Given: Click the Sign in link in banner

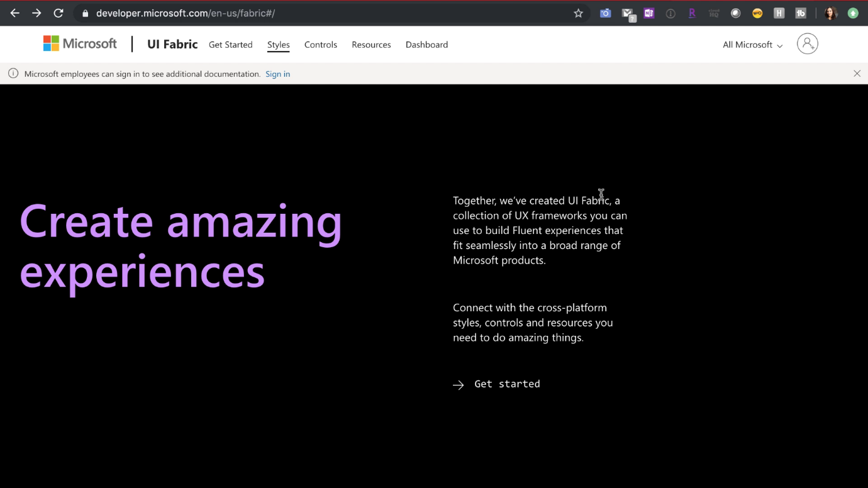Looking at the screenshot, I should [277, 74].
